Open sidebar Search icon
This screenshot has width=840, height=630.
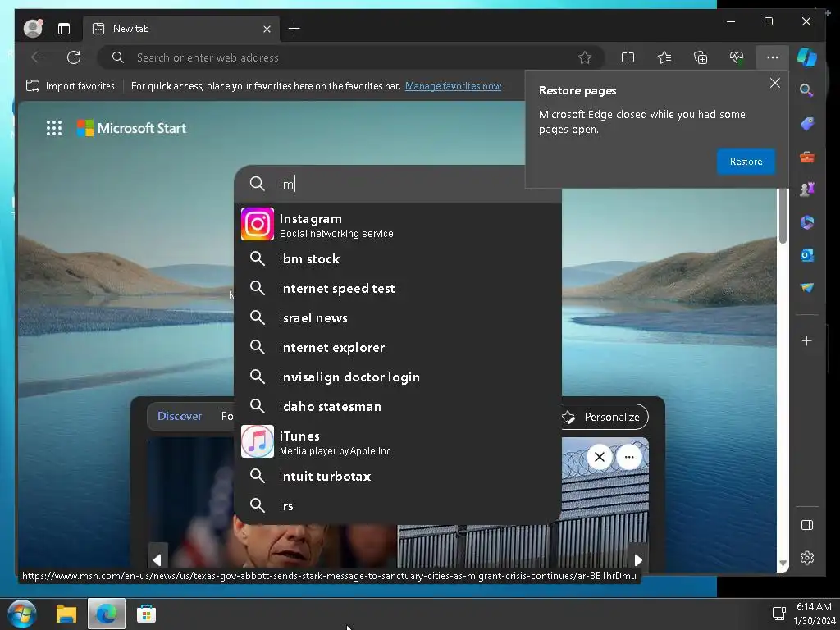[x=807, y=90]
